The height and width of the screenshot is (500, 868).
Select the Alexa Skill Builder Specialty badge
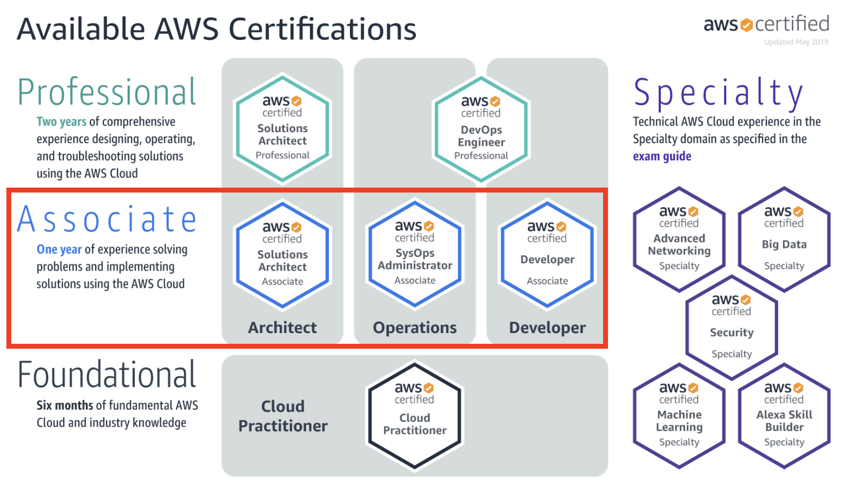coord(784,416)
